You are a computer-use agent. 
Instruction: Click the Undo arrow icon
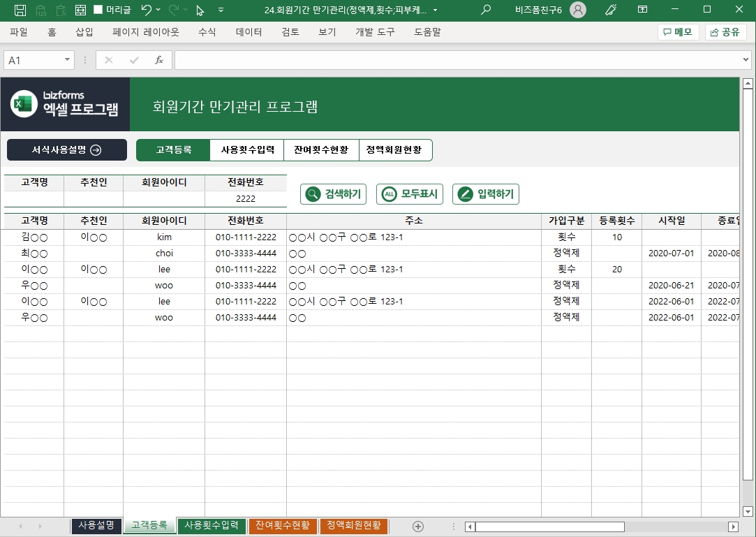[x=146, y=10]
